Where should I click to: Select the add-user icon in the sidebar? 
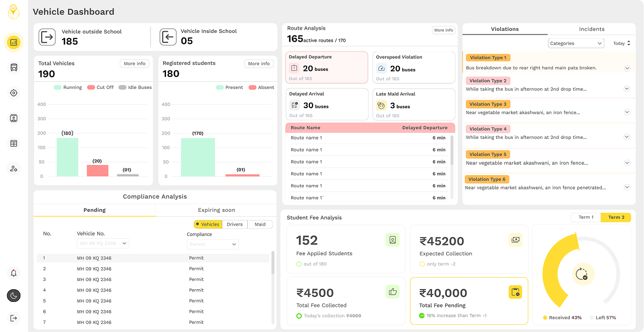coord(14,168)
